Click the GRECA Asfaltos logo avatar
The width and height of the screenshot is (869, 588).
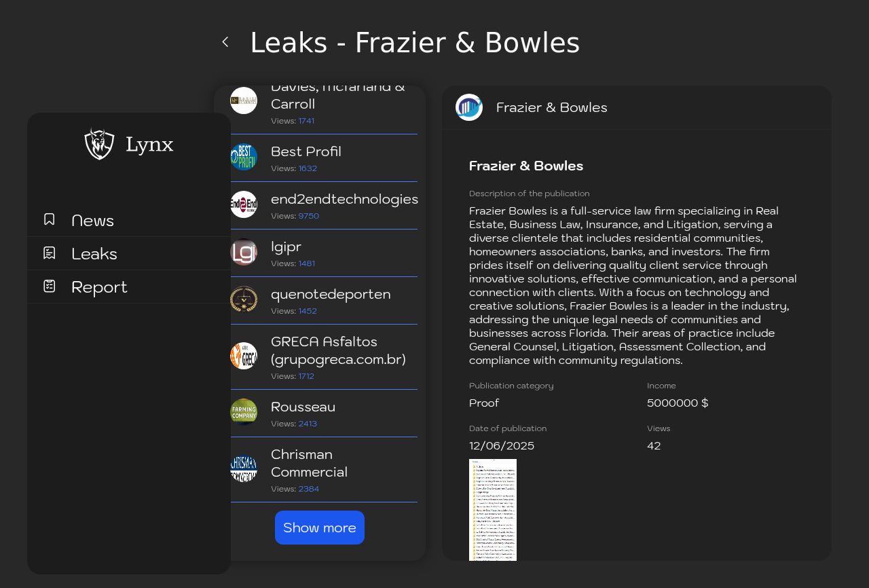pyautogui.click(x=244, y=356)
